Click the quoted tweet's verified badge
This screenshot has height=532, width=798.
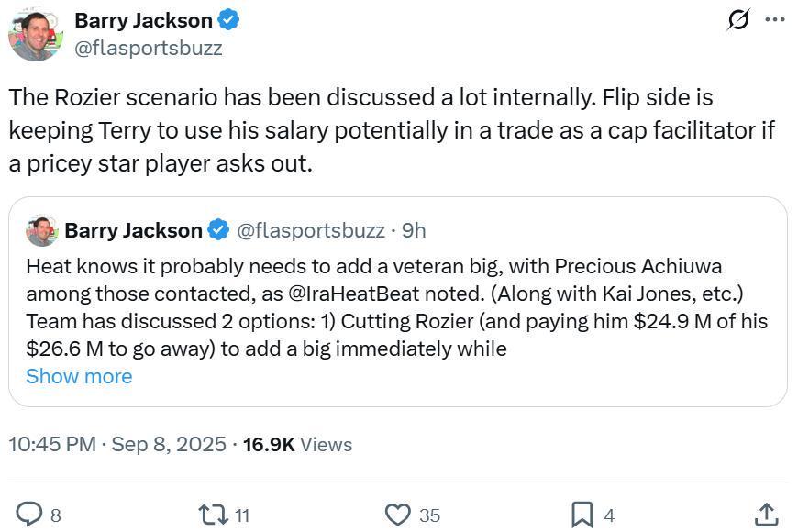(218, 230)
